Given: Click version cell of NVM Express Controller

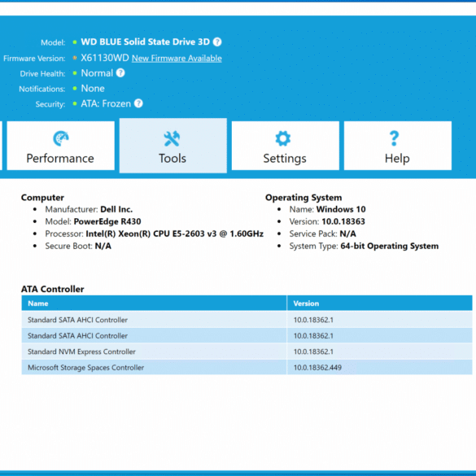Looking at the screenshot, I should [x=379, y=352].
